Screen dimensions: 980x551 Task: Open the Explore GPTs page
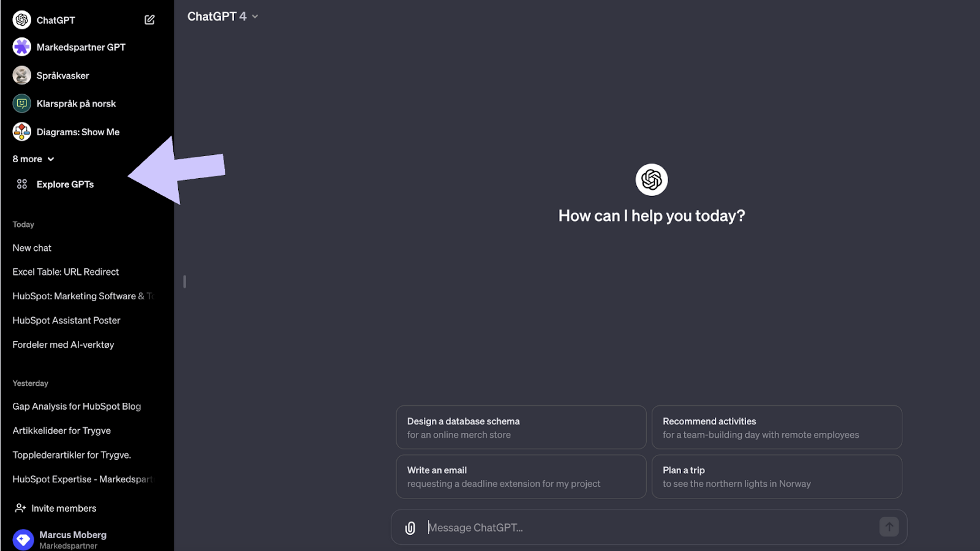point(65,184)
